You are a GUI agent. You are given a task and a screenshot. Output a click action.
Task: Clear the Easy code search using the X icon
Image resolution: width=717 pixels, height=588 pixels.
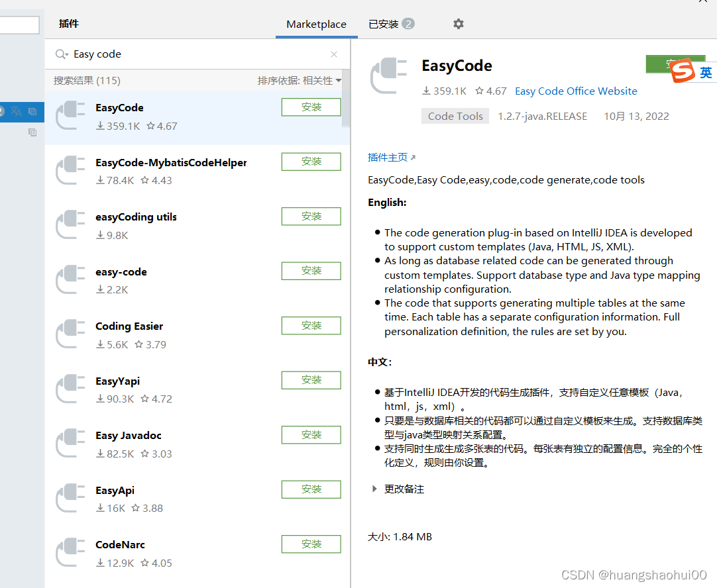pyautogui.click(x=334, y=54)
